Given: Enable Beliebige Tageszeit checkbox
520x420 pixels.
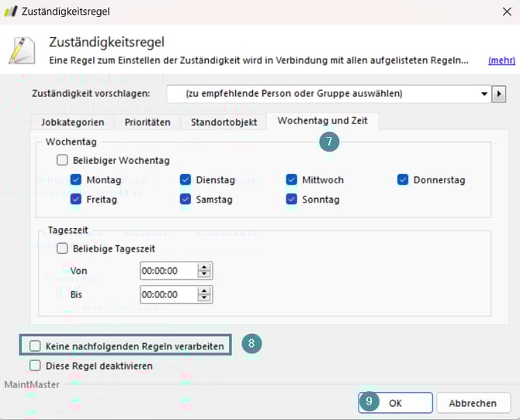Looking at the screenshot, I should (x=62, y=248).
